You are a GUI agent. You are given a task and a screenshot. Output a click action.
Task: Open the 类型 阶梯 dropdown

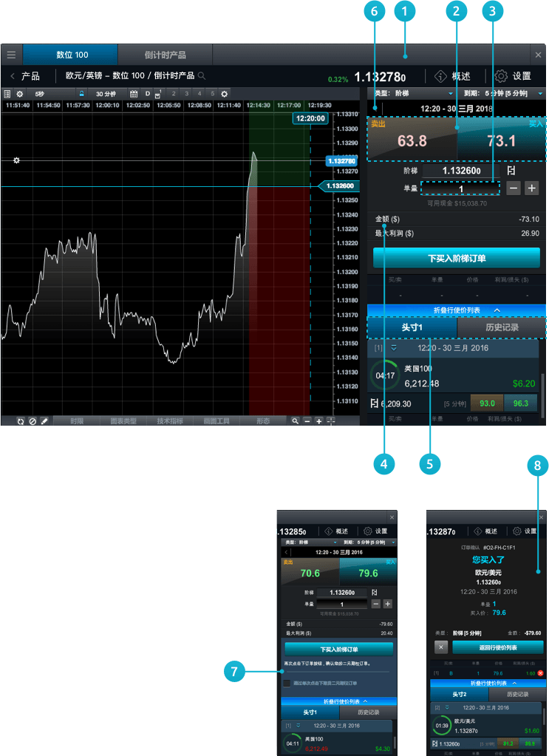pyautogui.click(x=413, y=93)
